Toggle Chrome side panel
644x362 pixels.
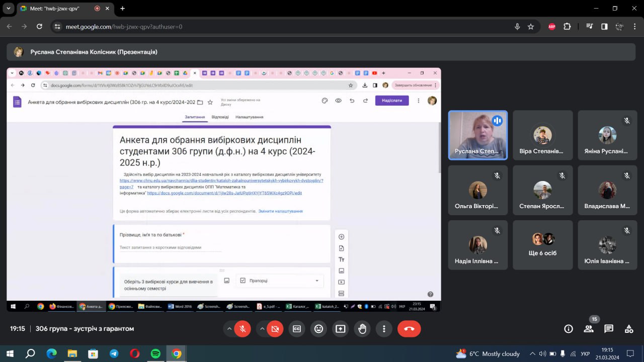pos(605,27)
